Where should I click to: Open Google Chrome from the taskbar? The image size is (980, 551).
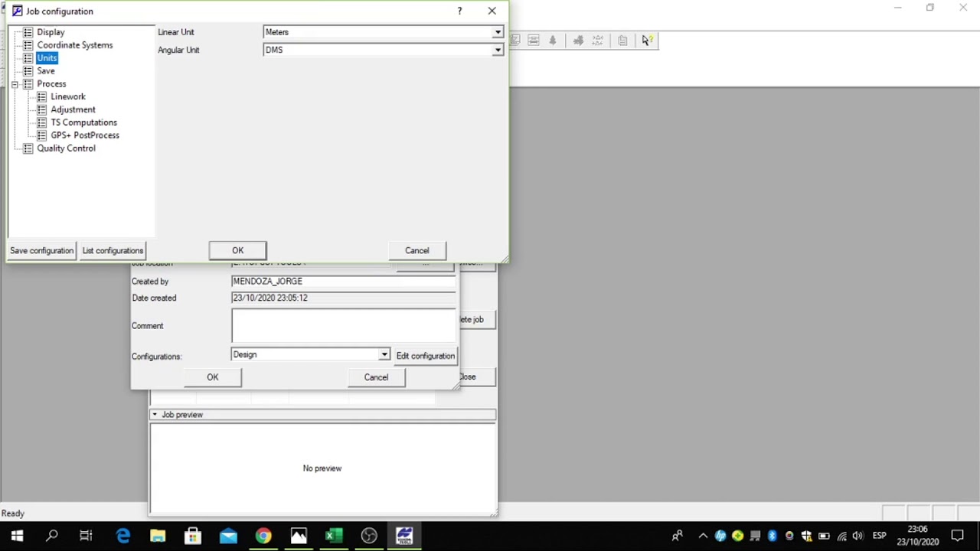pos(263,536)
